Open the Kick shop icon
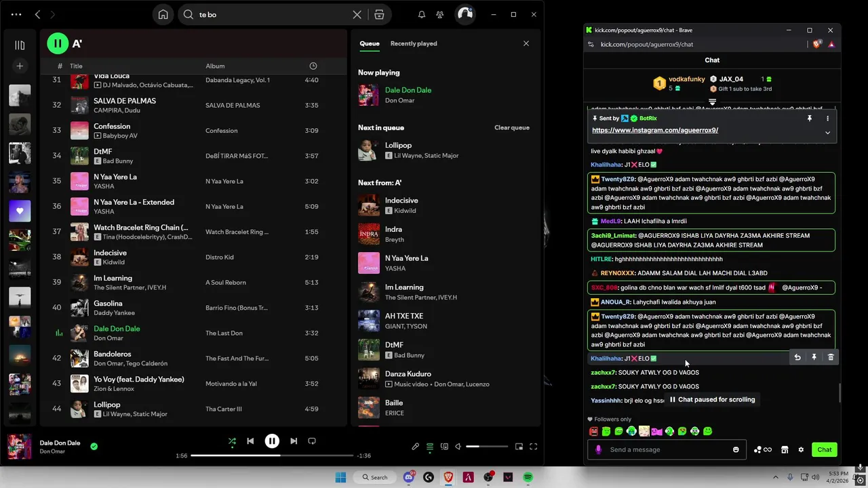The width and height of the screenshot is (868, 488). click(785, 449)
